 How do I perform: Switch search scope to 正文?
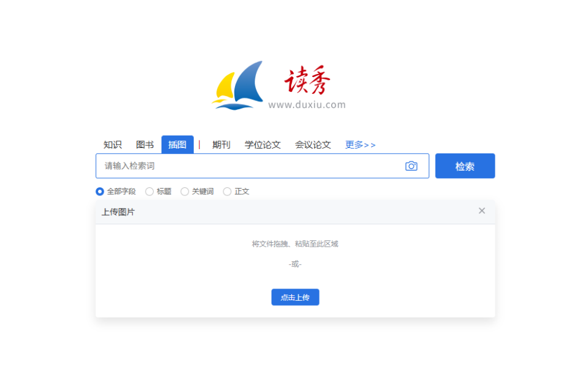pyautogui.click(x=227, y=192)
